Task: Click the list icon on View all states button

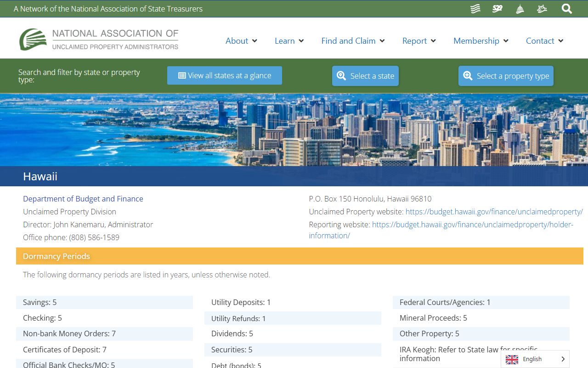Action: (x=182, y=75)
